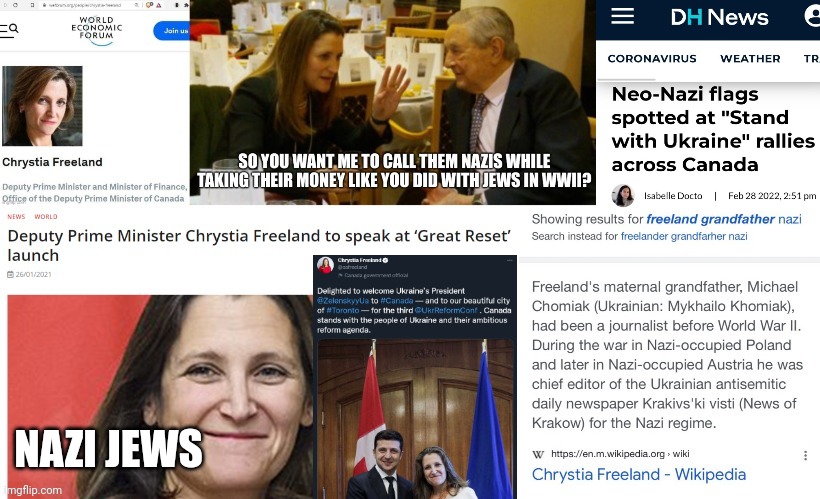
Task: Click the World Economic Forum logo
Action: tap(97, 30)
